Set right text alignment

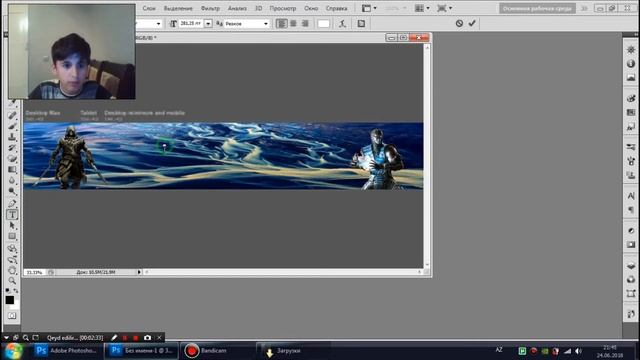(x=305, y=24)
